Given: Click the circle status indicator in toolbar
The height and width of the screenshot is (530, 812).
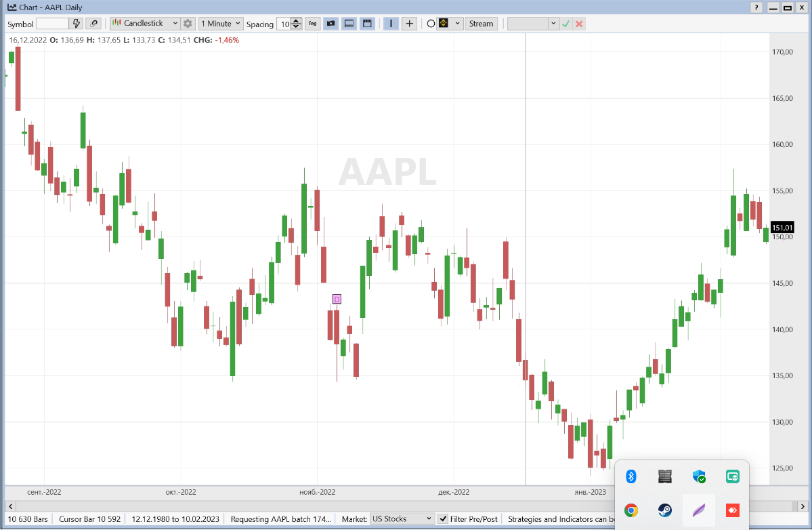Looking at the screenshot, I should (431, 23).
